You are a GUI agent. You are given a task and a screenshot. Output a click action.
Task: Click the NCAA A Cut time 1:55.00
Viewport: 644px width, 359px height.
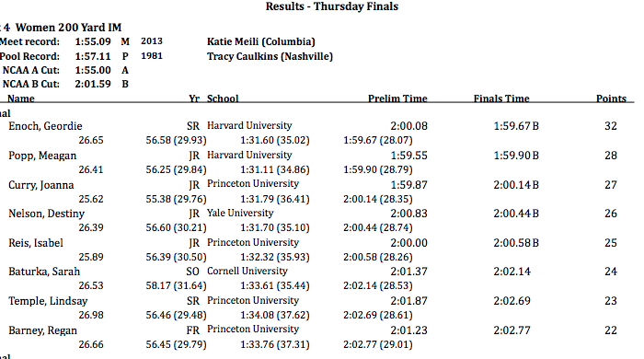[93, 70]
